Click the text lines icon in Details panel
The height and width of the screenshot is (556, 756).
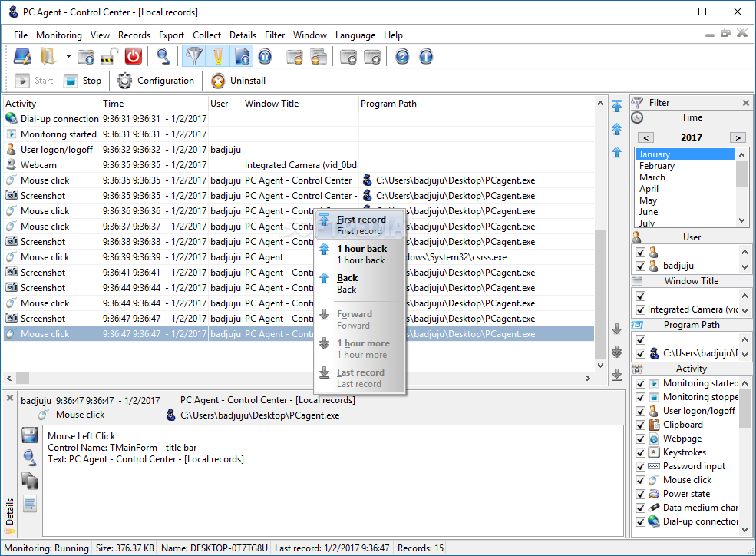tap(30, 505)
